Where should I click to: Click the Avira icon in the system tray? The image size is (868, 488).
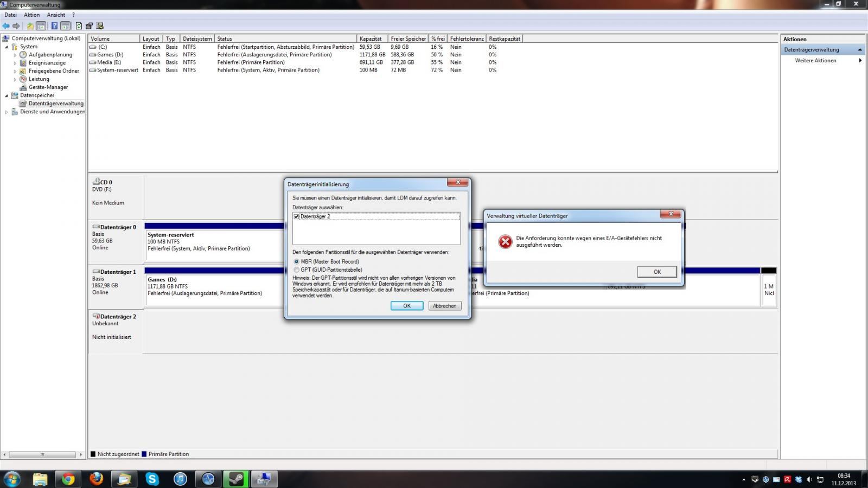(787, 479)
